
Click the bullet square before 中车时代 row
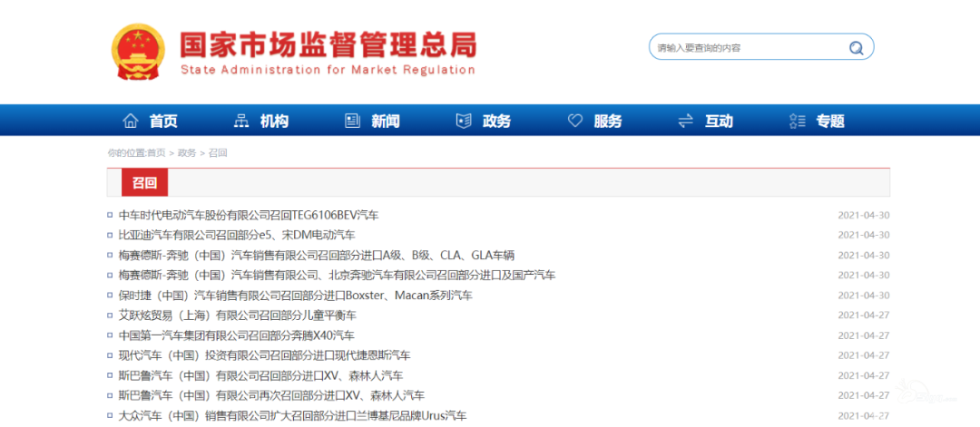(110, 216)
